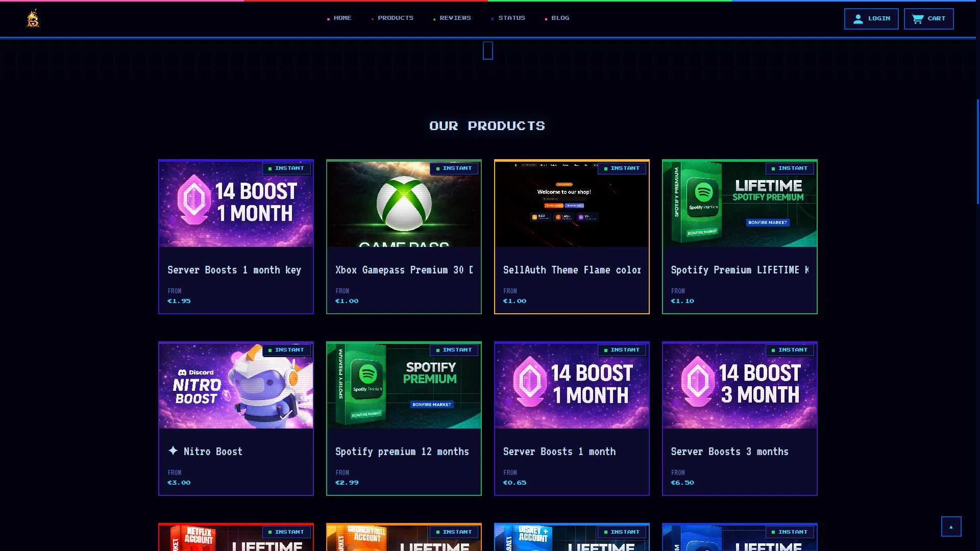Click the Our Products heading

click(x=487, y=126)
